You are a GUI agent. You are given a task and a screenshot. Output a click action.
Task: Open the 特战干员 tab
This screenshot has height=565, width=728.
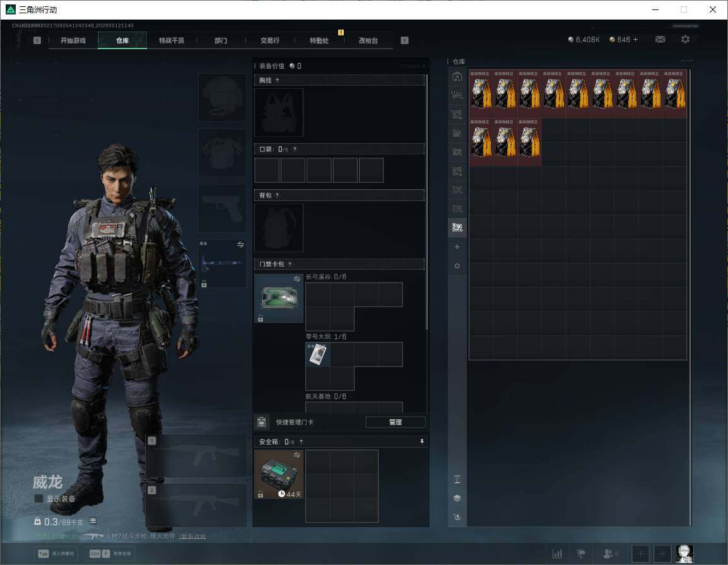172,40
